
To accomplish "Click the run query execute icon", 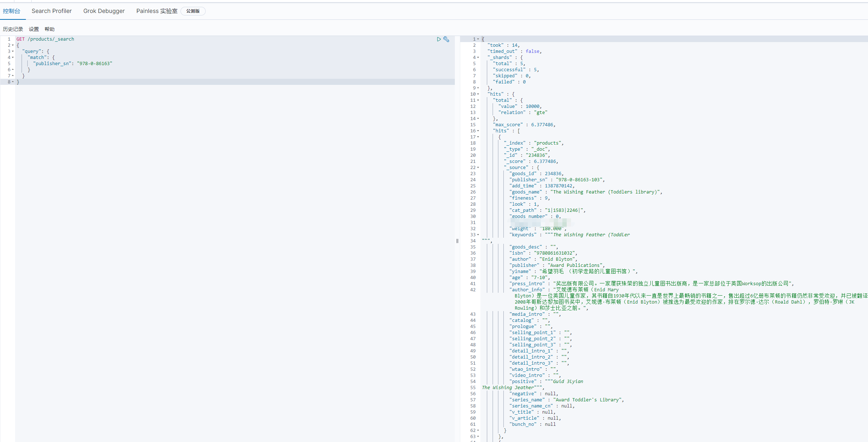I will 439,39.
